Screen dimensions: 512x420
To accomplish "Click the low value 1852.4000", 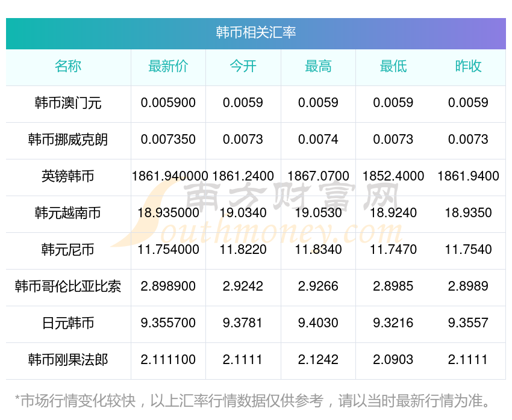I will tap(393, 176).
